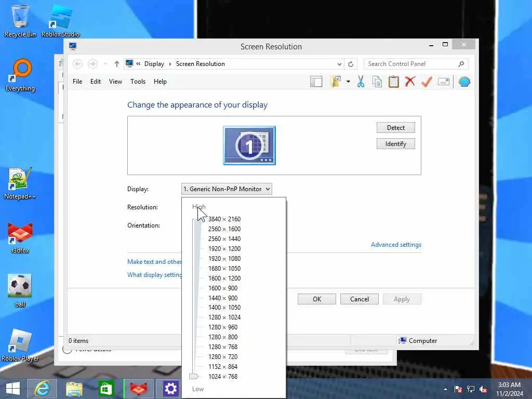Open Windows Store from taskbar
The width and height of the screenshot is (532, 399).
(106, 389)
